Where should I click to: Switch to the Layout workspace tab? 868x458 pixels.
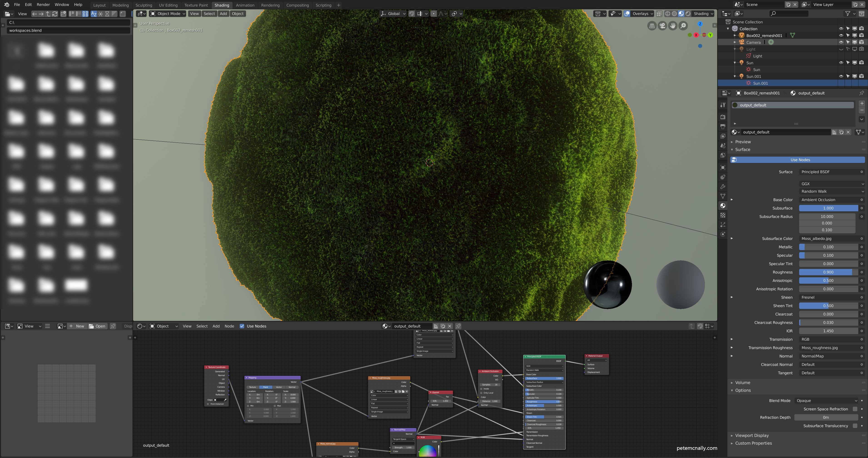99,5
